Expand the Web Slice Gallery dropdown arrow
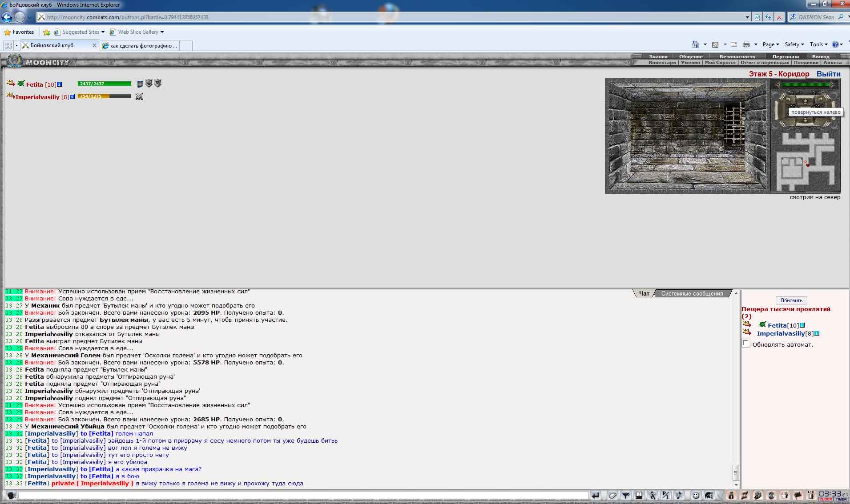Image resolution: width=850 pixels, height=504 pixels. point(162,32)
